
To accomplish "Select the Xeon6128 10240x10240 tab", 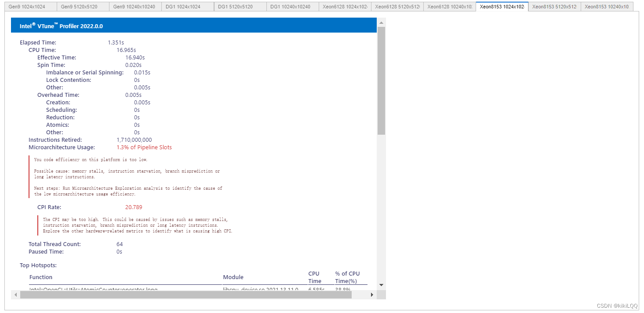I will pos(450,7).
